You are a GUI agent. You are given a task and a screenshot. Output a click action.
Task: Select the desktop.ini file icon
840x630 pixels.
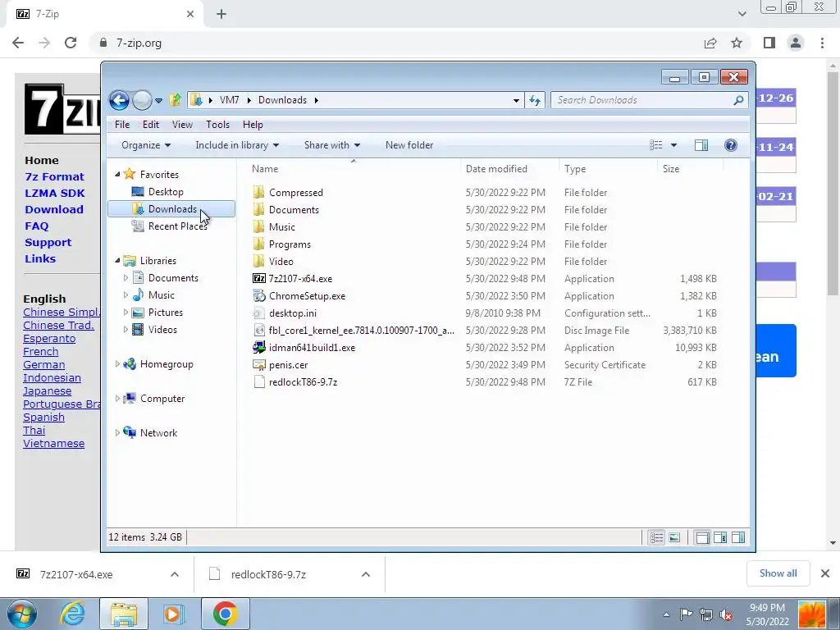click(258, 313)
